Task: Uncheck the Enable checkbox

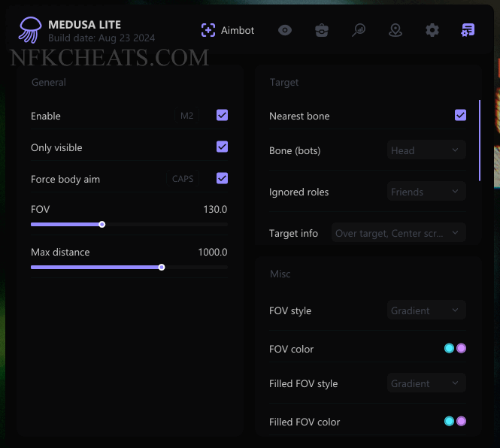Action: (222, 115)
